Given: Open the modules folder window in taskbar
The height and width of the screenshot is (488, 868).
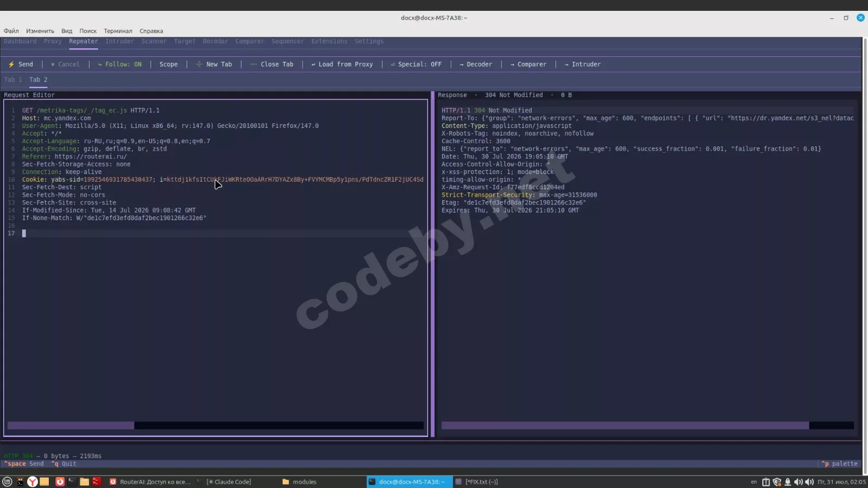Looking at the screenshot, I should point(299,481).
